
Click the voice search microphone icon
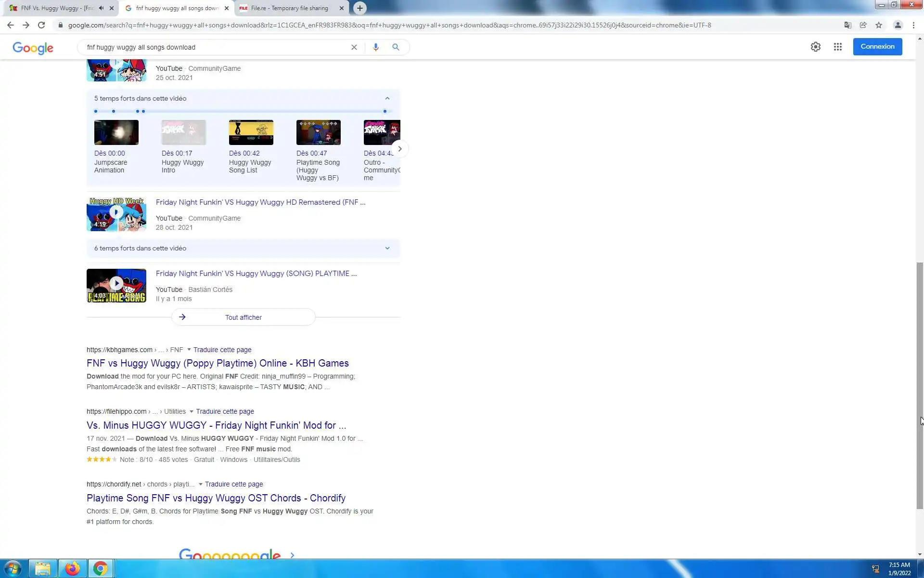pyautogui.click(x=375, y=47)
